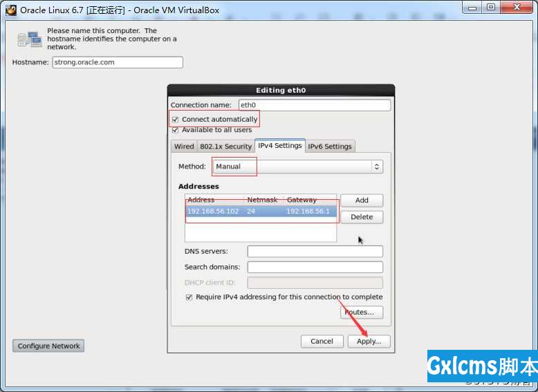Close the VirtualBox window

517,8
